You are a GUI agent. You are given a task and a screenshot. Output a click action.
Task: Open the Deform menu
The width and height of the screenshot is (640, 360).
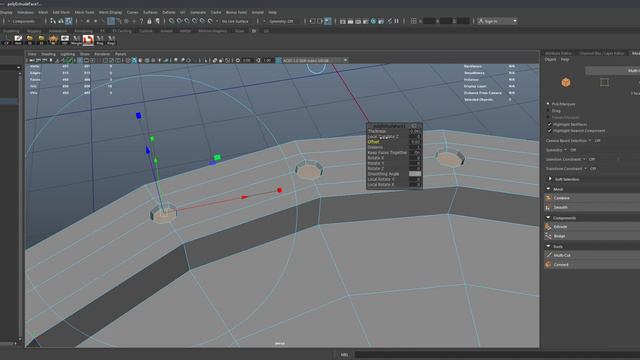169,12
